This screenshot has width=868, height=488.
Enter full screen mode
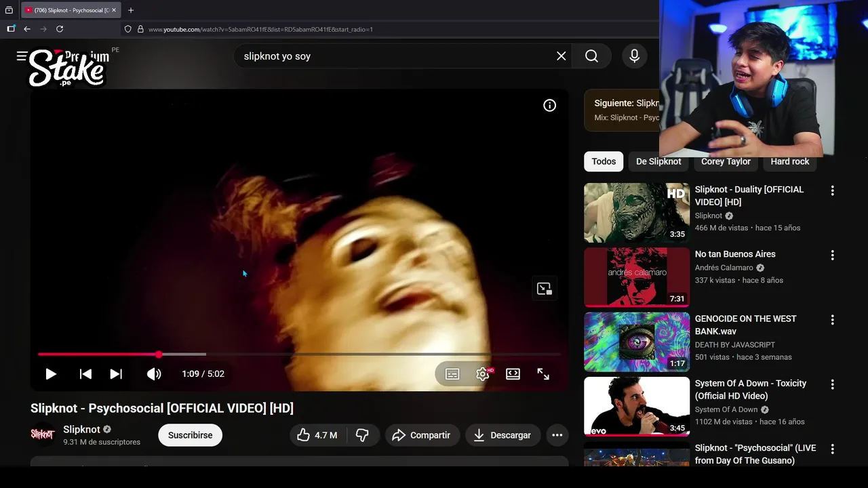543,374
